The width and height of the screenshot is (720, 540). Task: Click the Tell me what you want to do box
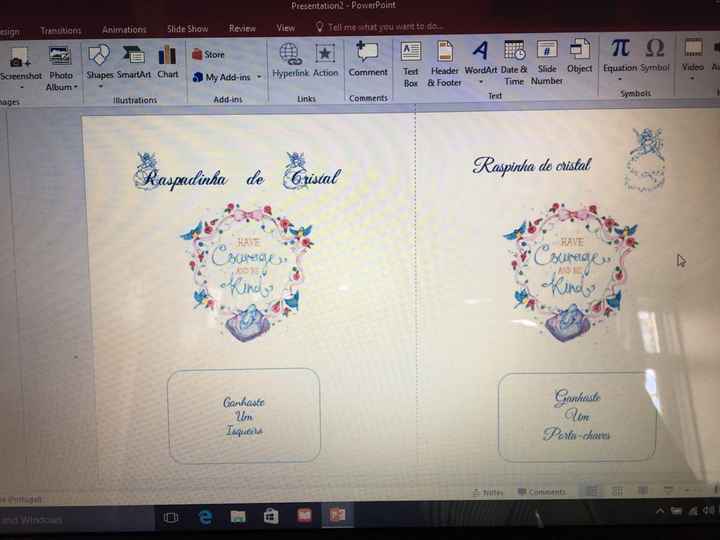[379, 27]
